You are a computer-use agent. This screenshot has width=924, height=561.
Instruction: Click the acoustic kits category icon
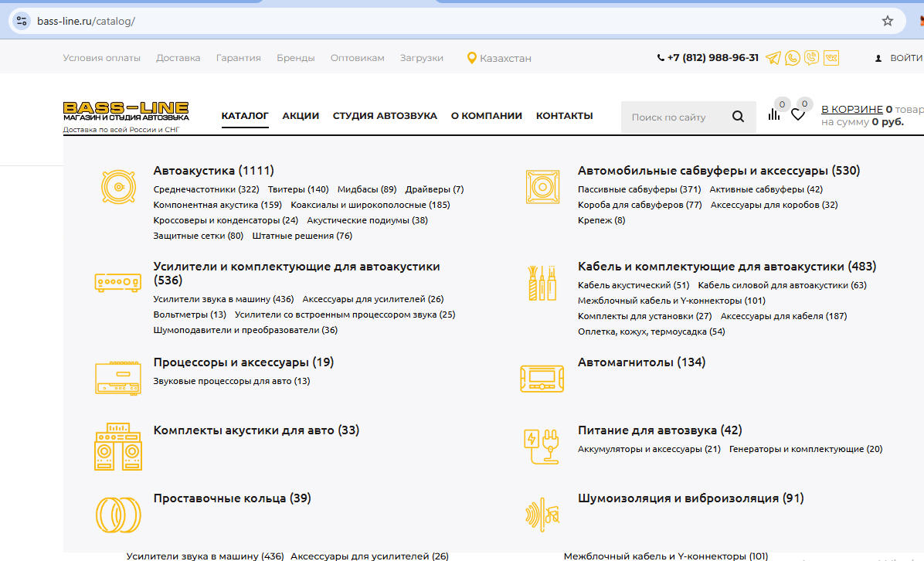[x=118, y=446]
